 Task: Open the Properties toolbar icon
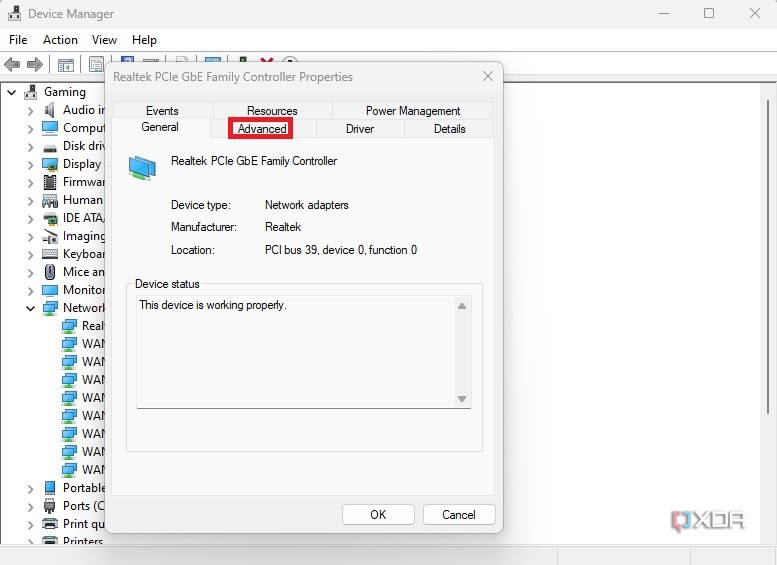pos(96,64)
